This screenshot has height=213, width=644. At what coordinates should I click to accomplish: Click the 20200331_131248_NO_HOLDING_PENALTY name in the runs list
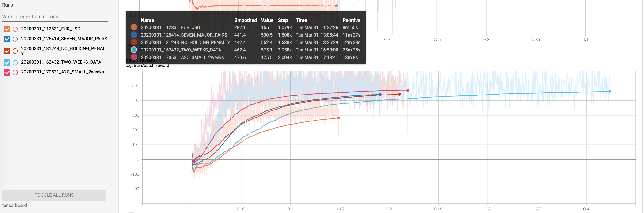[64, 51]
